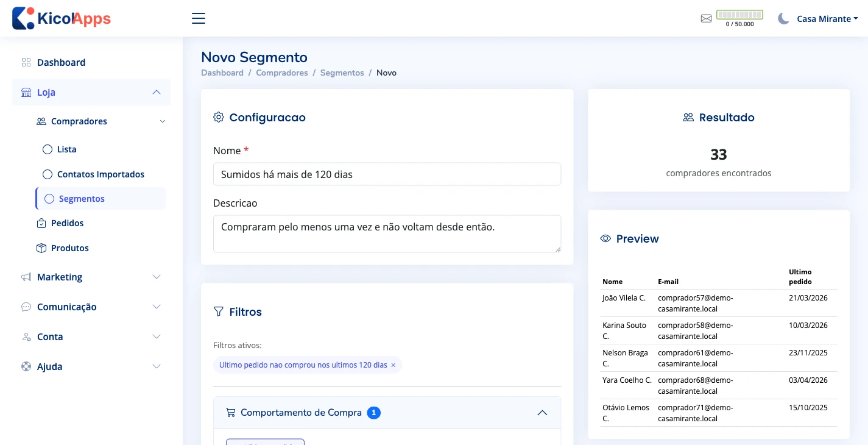Click the Produtos box icon
This screenshot has width=868, height=445.
pyautogui.click(x=41, y=248)
